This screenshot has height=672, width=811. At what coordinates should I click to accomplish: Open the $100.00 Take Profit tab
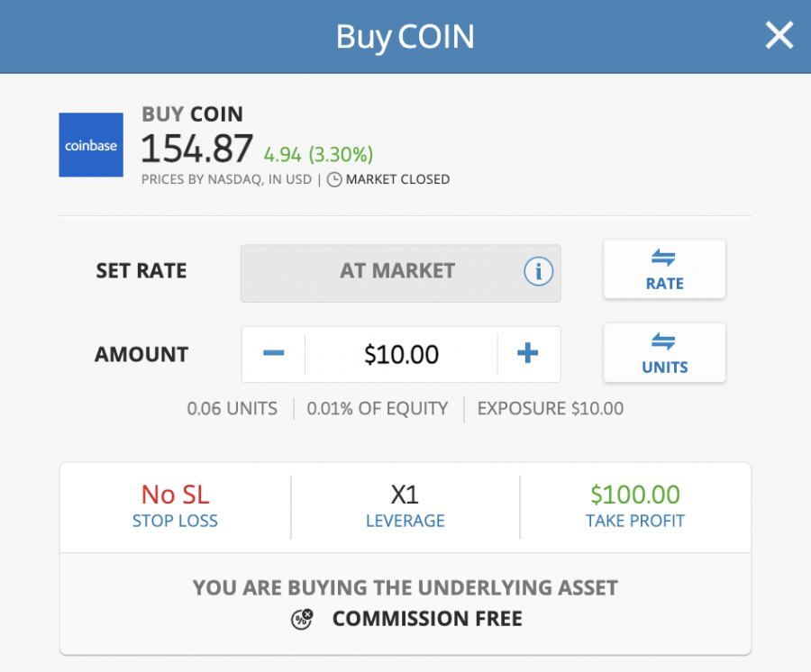click(x=635, y=507)
